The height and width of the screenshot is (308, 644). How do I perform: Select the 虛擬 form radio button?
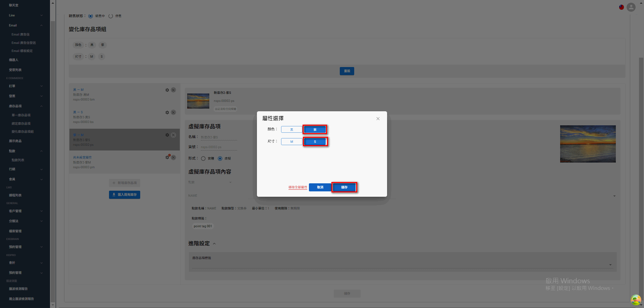pos(220,159)
